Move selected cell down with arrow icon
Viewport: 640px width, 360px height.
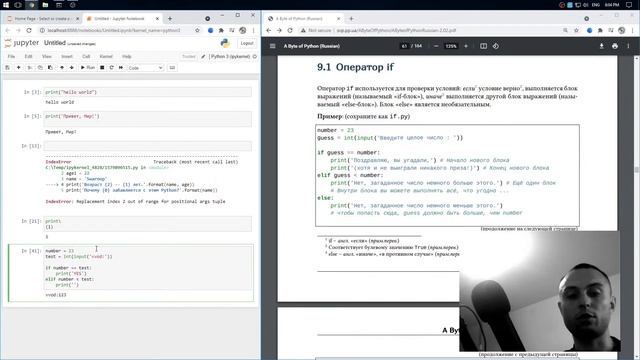pos(71,68)
